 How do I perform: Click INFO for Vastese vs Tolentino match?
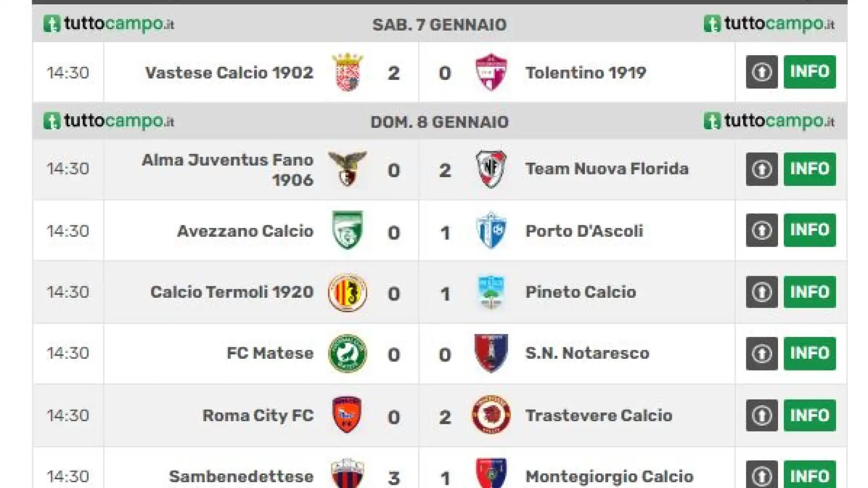(810, 72)
